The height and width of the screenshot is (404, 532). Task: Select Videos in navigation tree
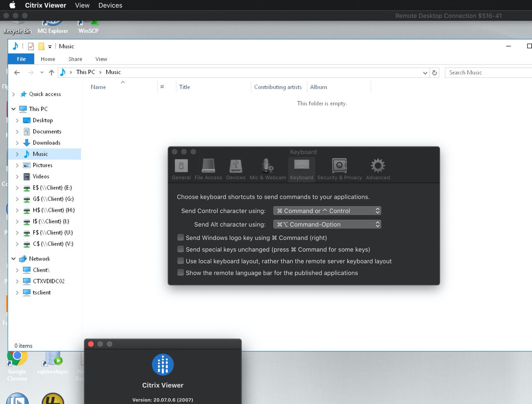pyautogui.click(x=41, y=176)
